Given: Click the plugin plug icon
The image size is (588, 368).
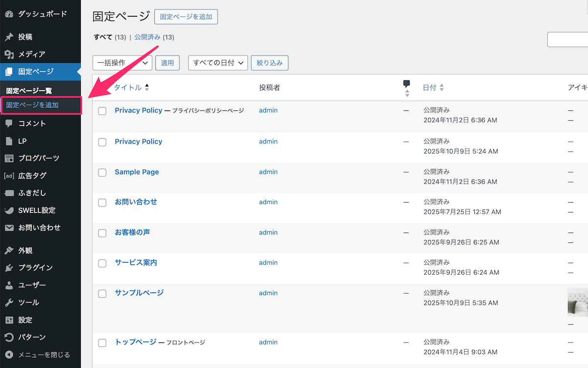Looking at the screenshot, I should pyautogui.click(x=9, y=268).
